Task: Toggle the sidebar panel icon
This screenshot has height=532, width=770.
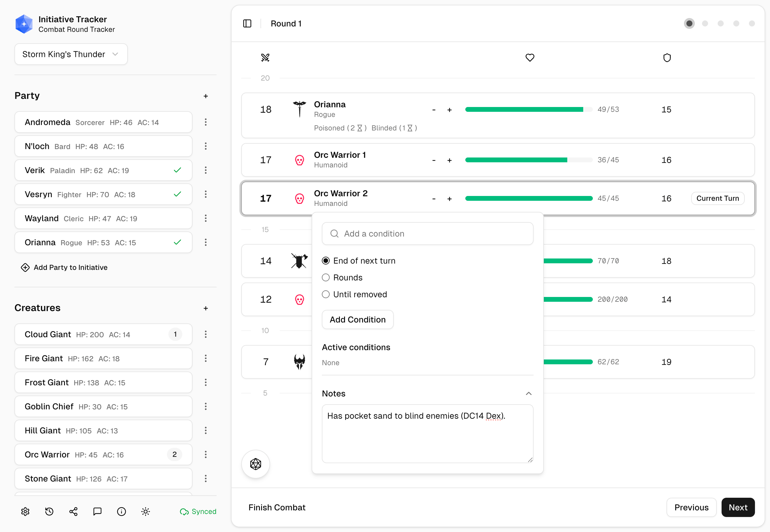Action: [247, 23]
